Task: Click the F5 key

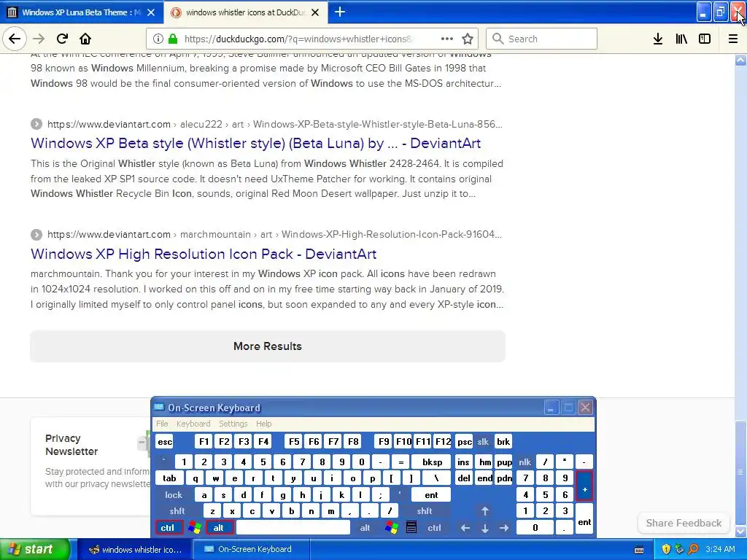Action: pos(294,441)
